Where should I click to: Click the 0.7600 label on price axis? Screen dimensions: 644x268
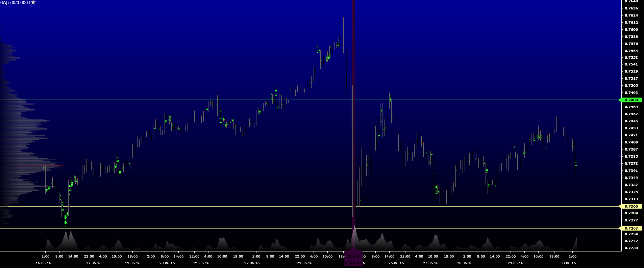(631, 29)
